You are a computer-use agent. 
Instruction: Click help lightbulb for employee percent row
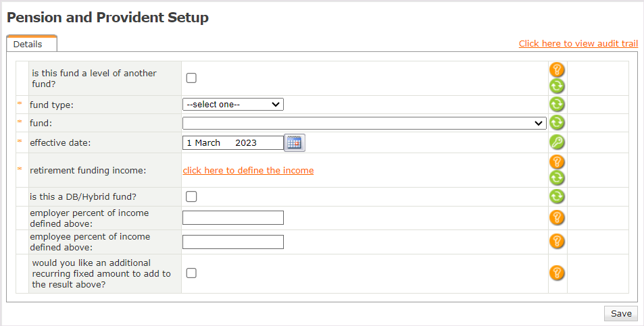pyautogui.click(x=557, y=241)
